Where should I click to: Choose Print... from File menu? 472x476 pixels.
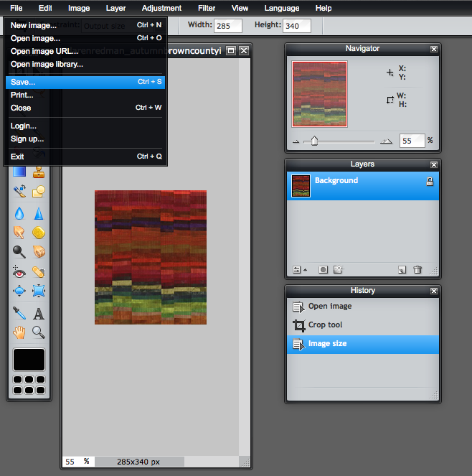(x=85, y=95)
